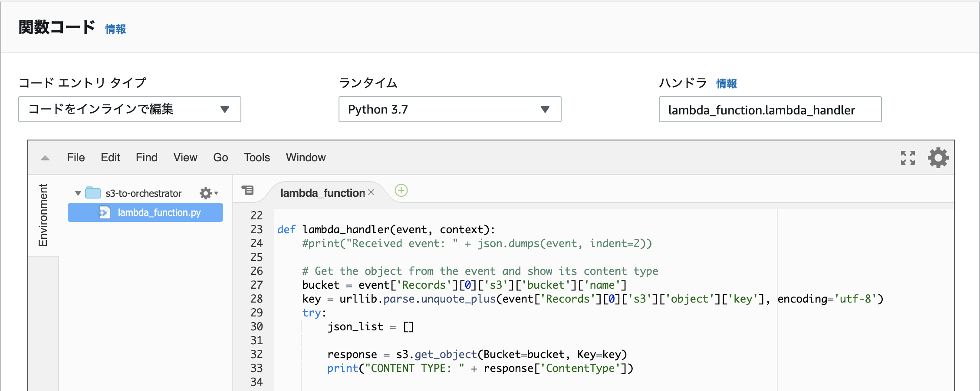Open the Python 3.7 runtime dropdown
Viewport: 980px width, 391px height.
450,109
